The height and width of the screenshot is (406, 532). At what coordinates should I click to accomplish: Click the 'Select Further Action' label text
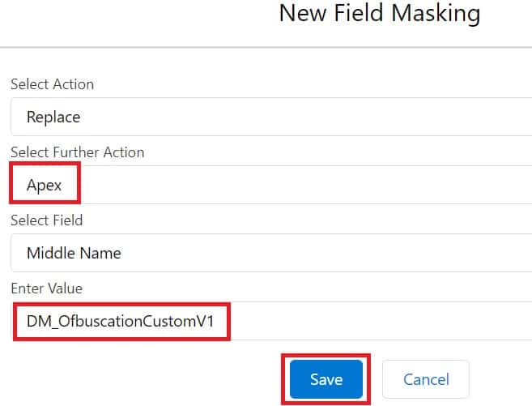click(x=77, y=152)
